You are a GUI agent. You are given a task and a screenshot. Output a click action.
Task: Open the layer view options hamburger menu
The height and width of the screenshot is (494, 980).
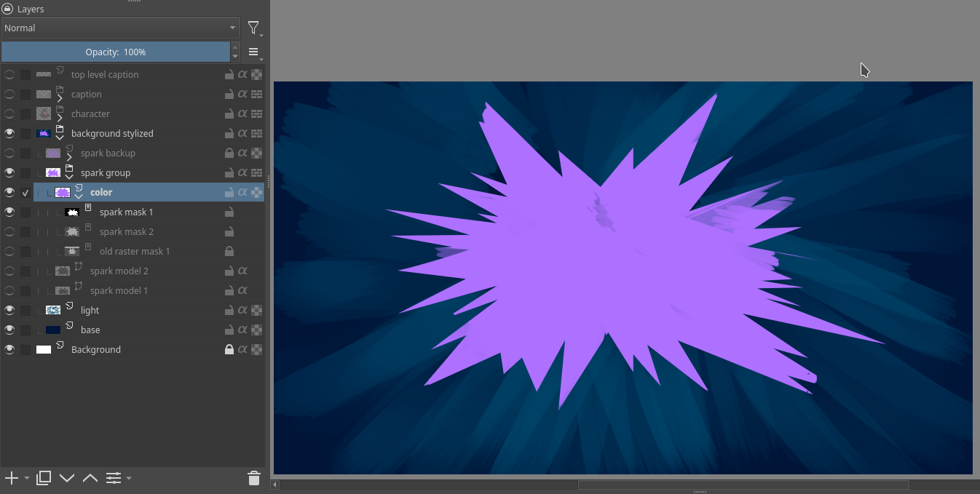[x=253, y=52]
